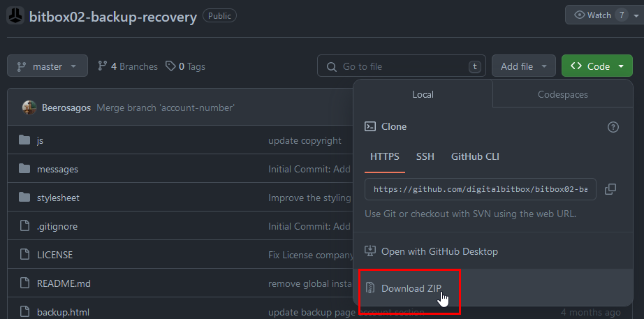This screenshot has width=644, height=319.
Task: Open the 'remove global insta' commit message
Action: point(310,283)
